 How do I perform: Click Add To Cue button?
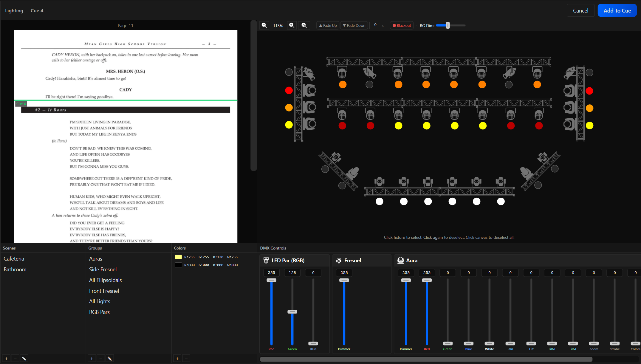(617, 10)
